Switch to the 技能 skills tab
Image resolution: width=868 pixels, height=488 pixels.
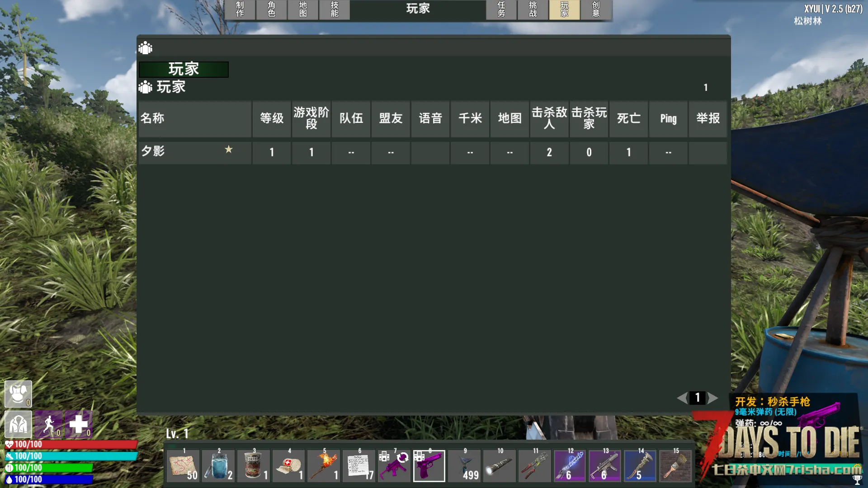tap(335, 9)
